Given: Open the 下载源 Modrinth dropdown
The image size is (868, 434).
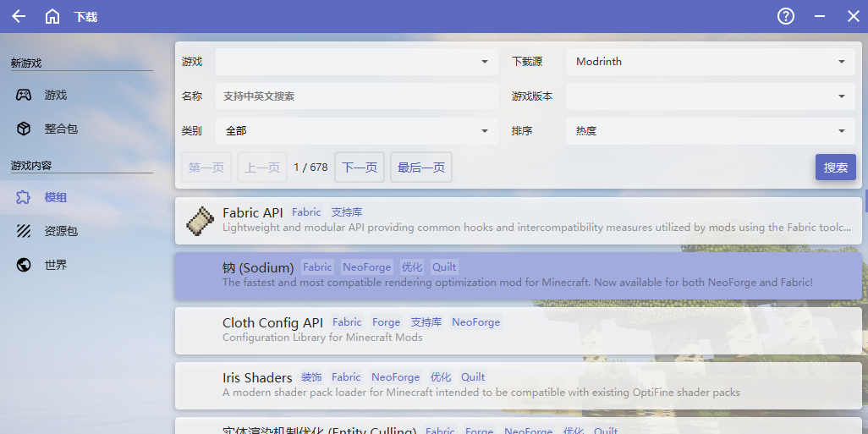Looking at the screenshot, I should point(709,62).
